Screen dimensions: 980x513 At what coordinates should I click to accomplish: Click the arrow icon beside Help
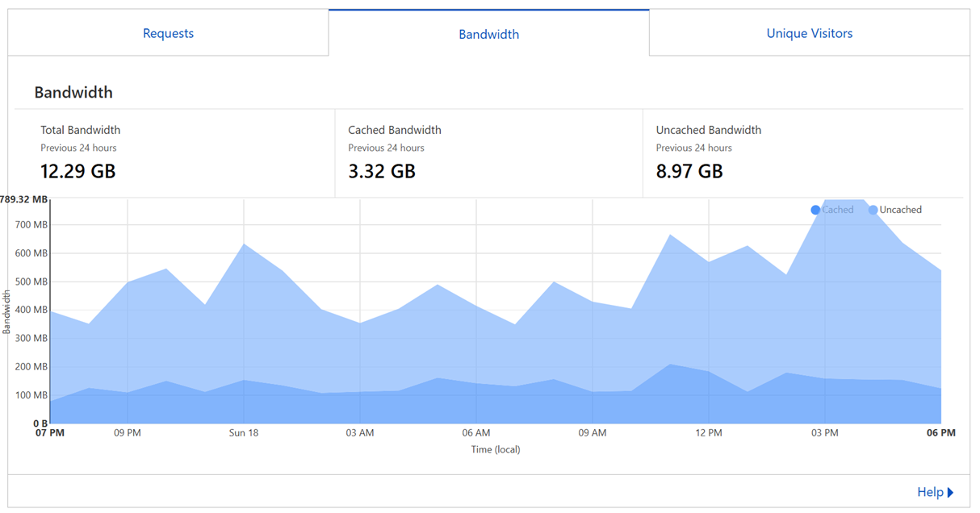tap(951, 493)
